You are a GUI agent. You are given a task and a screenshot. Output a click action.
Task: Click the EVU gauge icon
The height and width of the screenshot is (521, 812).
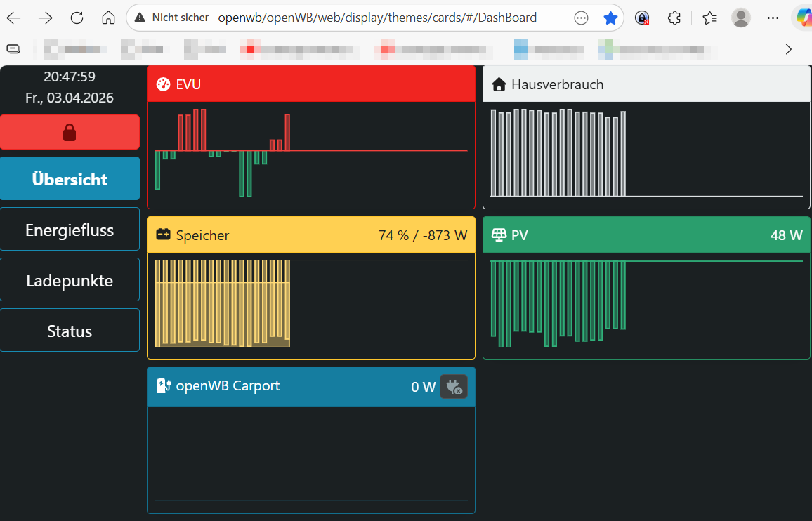pyautogui.click(x=163, y=84)
